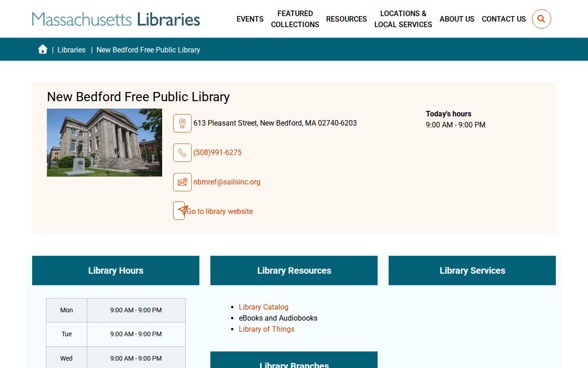Click the phone icon
Image resolution: width=588 pixels, height=368 pixels.
(182, 153)
